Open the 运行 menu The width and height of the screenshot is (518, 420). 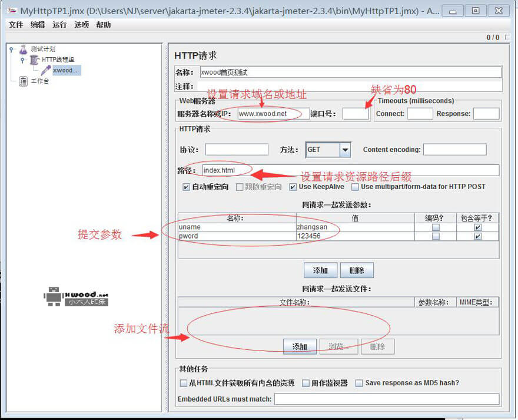59,25
